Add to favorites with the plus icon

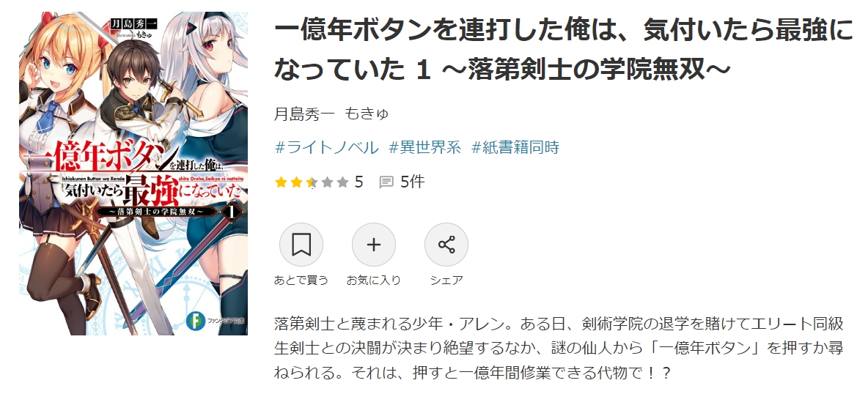[x=374, y=245]
